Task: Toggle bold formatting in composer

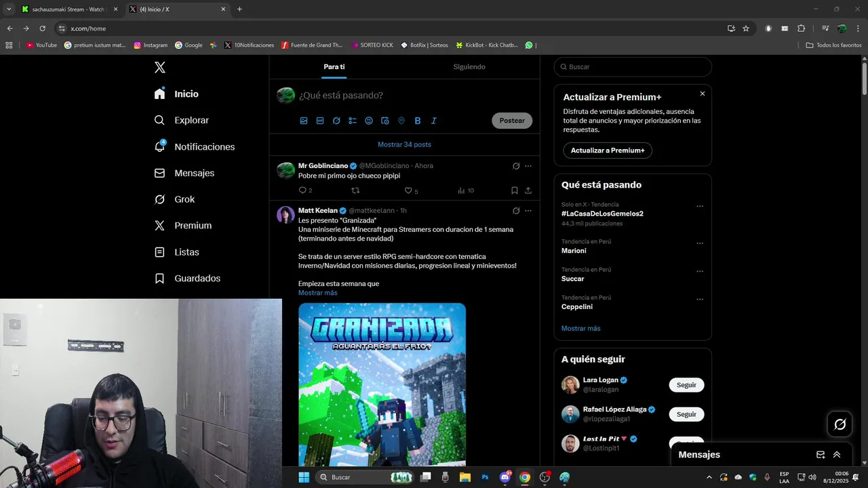Action: (418, 121)
